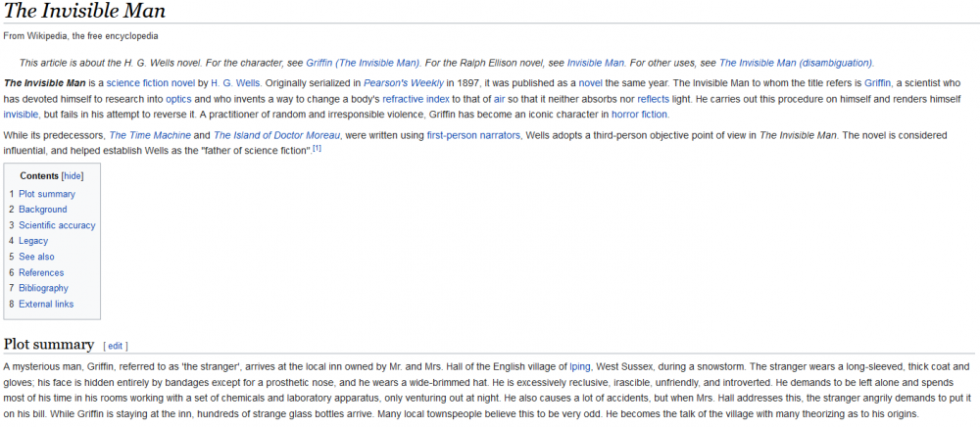Follow The Island of Doctor Moreau link
Viewport: 980px width, 427px height.
278,134
